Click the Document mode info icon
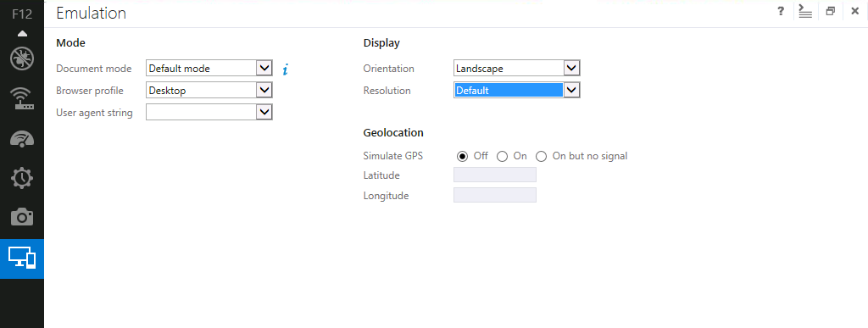 pos(285,69)
